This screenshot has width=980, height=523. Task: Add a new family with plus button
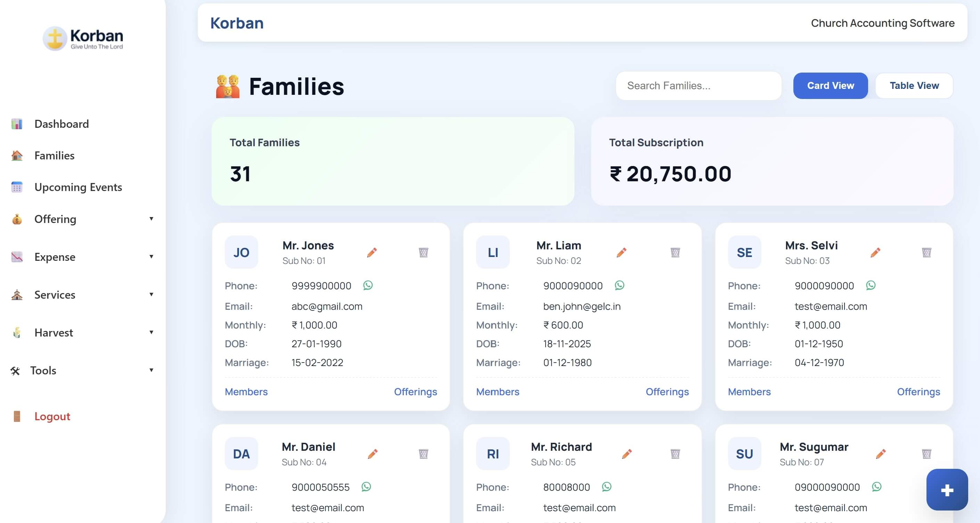coord(947,490)
